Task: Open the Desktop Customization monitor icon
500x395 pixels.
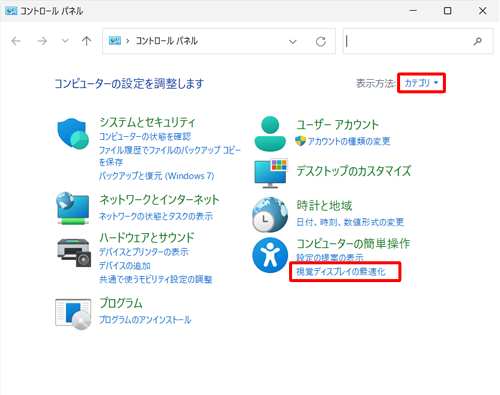Action: [271, 173]
